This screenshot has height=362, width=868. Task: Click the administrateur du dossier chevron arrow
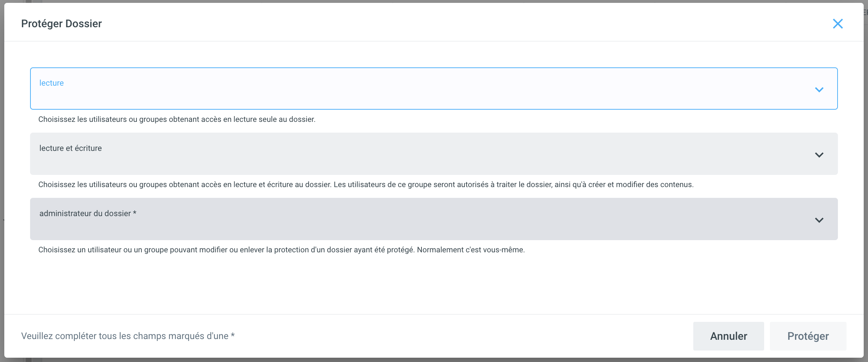coord(819,220)
